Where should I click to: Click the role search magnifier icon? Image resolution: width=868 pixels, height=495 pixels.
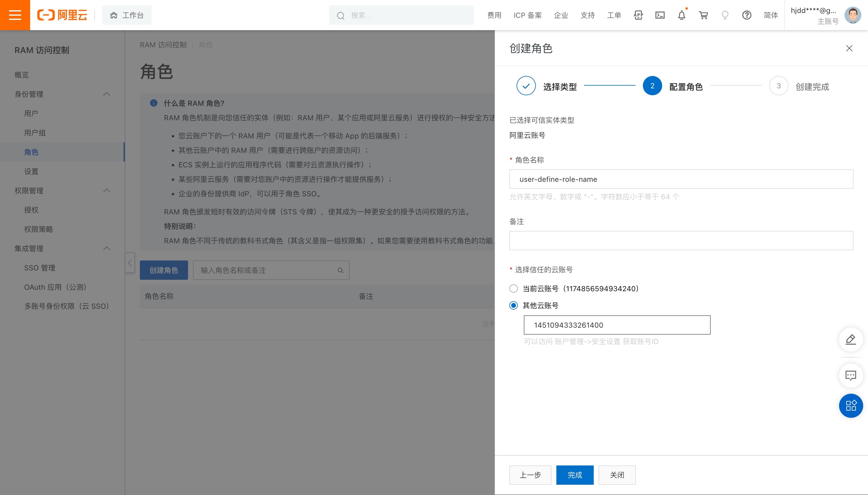click(x=340, y=271)
